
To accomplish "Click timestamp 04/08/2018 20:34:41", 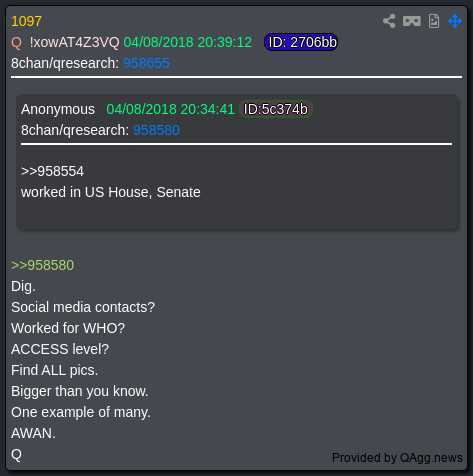I will [x=170, y=109].
